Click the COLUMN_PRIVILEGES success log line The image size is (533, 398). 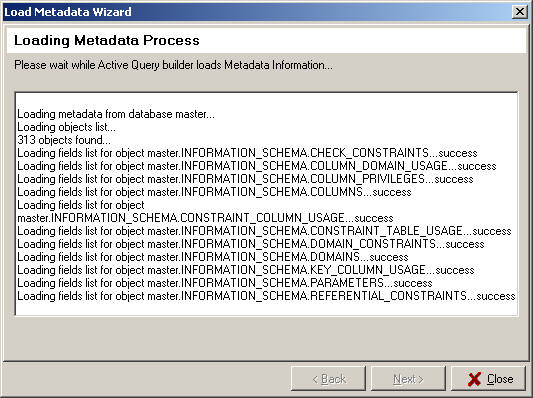tap(245, 179)
